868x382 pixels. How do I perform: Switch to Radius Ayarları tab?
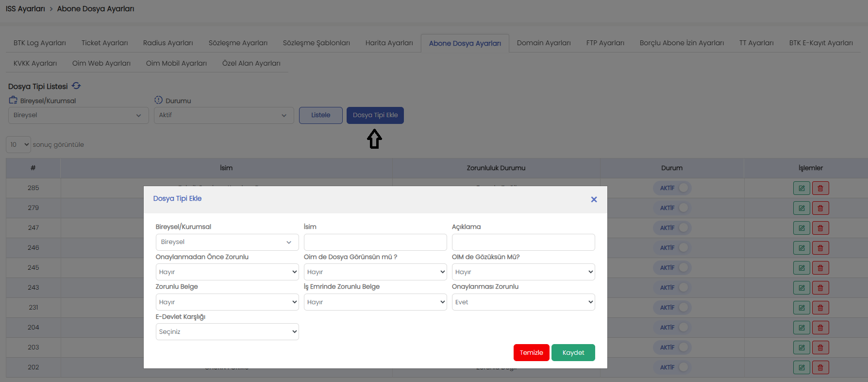(168, 43)
